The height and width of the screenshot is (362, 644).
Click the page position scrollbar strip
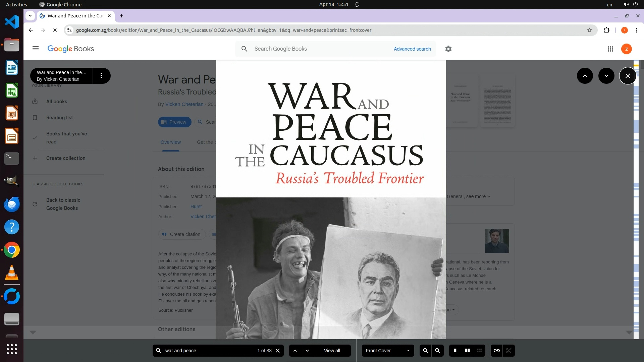636,201
